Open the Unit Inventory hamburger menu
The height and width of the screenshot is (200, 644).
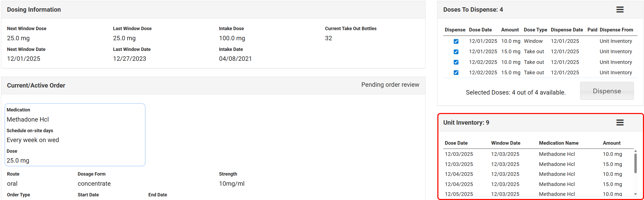pyautogui.click(x=620, y=123)
